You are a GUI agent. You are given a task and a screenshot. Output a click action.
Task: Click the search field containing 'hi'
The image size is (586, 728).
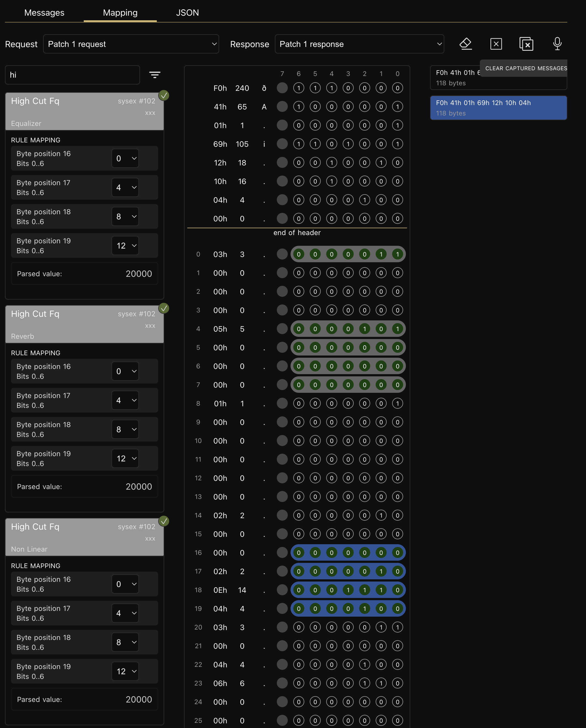click(72, 75)
